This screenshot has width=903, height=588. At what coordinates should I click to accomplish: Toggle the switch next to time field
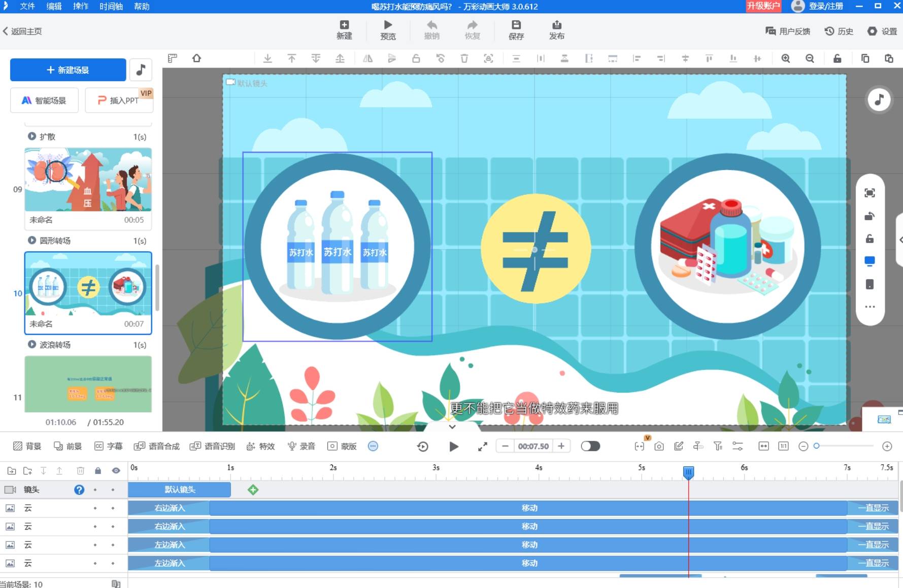pyautogui.click(x=590, y=446)
